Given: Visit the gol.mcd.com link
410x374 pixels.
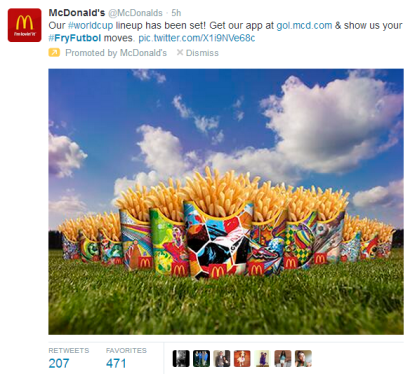Looking at the screenshot, I should point(304,26).
